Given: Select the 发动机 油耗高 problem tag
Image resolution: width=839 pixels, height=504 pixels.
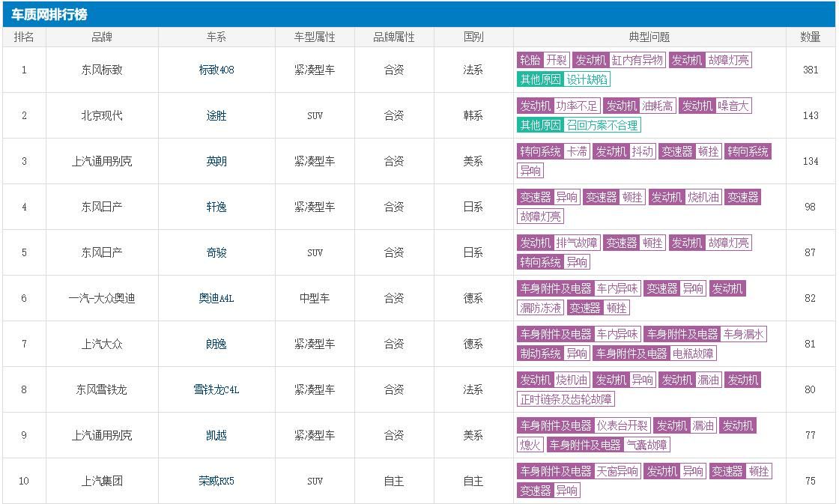Looking at the screenshot, I should click(x=640, y=106).
